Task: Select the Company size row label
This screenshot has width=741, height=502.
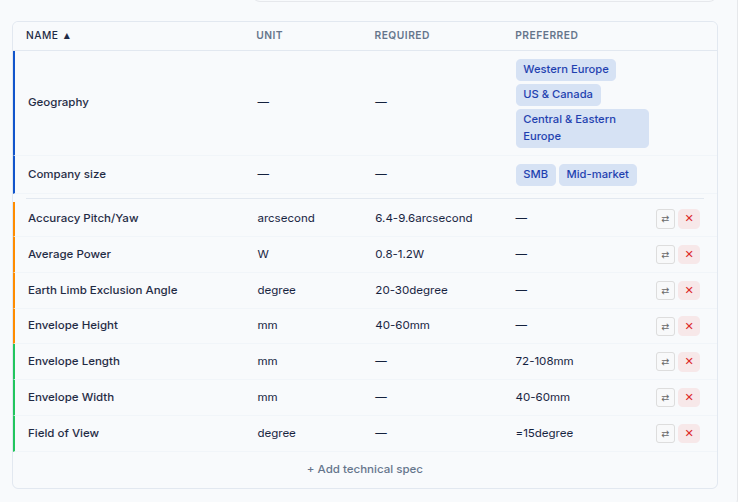Action: 67,174
